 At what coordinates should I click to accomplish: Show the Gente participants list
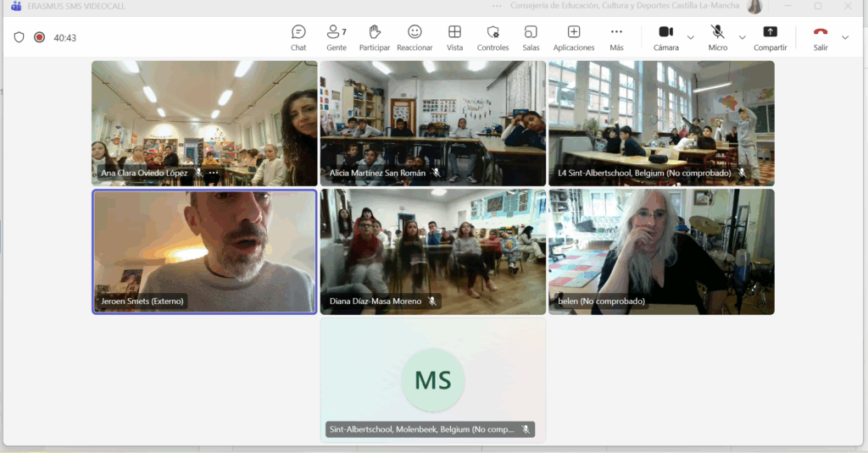point(336,37)
